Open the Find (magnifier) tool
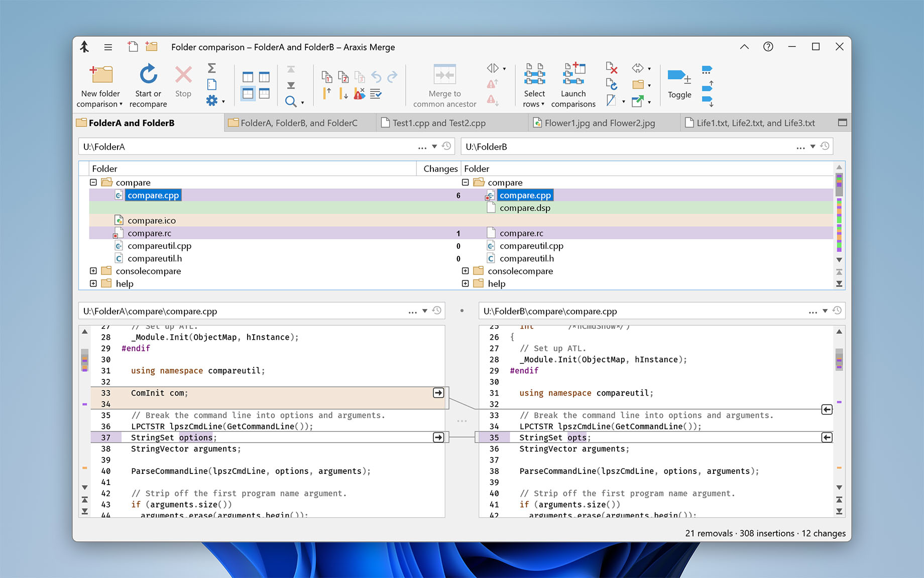 tap(290, 101)
